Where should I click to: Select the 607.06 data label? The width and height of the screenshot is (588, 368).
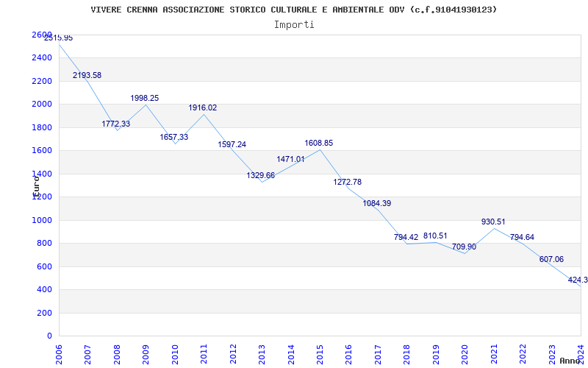pos(551,259)
